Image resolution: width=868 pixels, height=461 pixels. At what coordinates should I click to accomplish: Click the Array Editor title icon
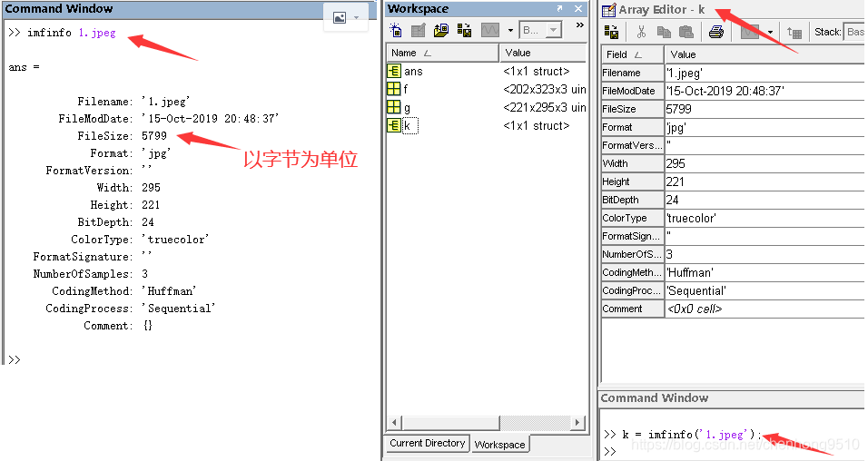[609, 10]
